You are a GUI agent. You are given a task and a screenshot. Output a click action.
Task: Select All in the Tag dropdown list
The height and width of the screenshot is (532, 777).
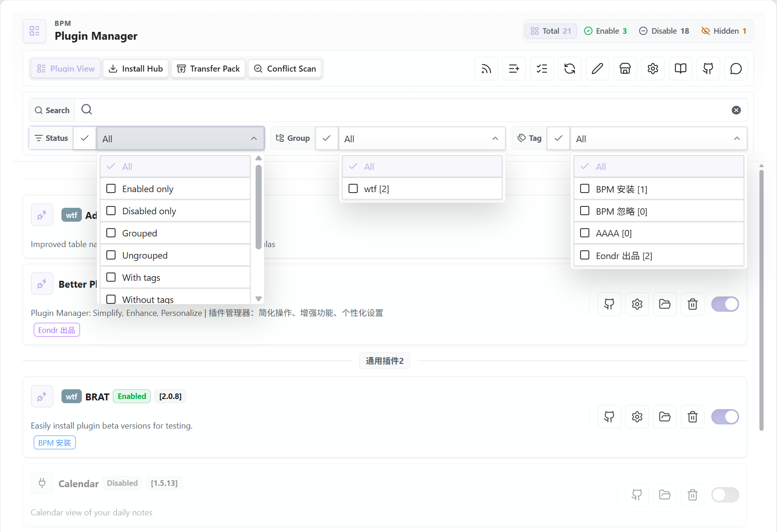pos(659,167)
